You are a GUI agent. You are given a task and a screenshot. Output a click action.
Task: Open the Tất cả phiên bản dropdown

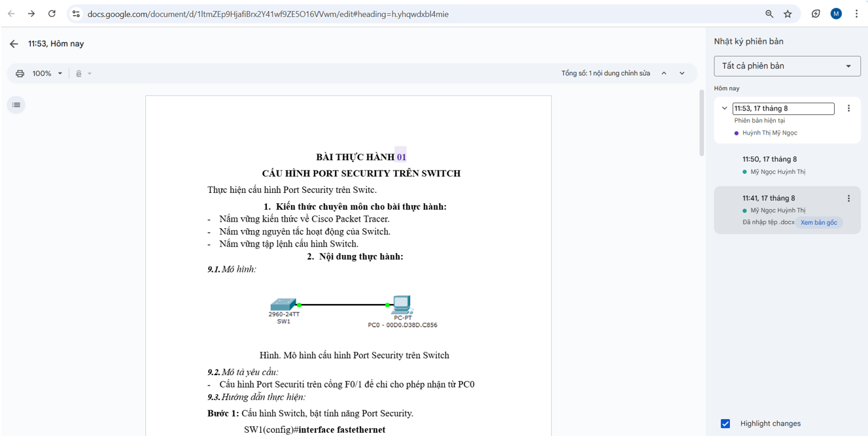[x=787, y=66]
